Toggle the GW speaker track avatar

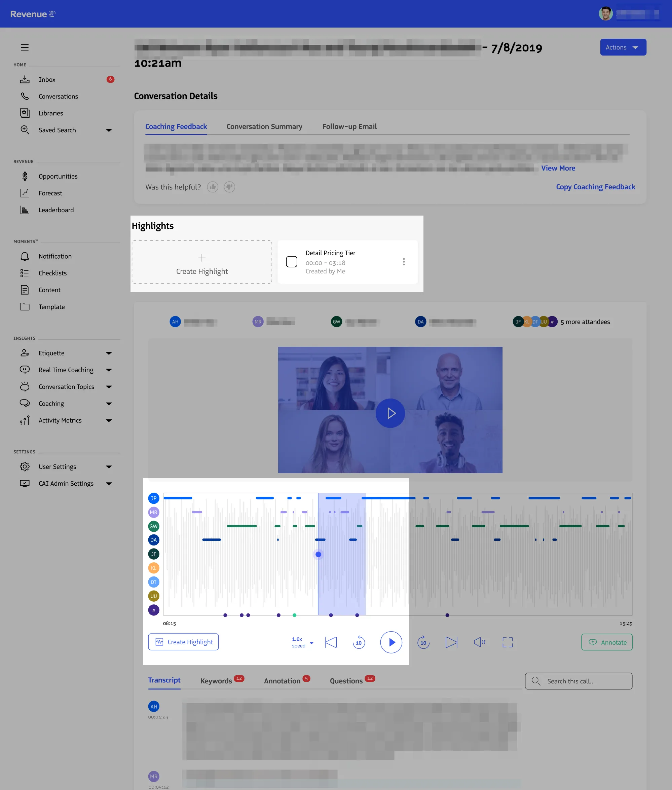(x=153, y=526)
